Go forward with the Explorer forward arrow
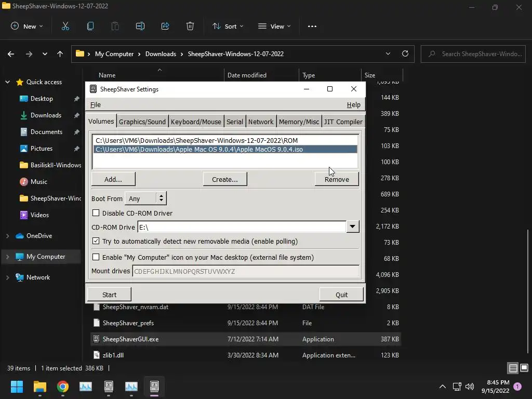This screenshot has width=532, height=399. pos(29,54)
